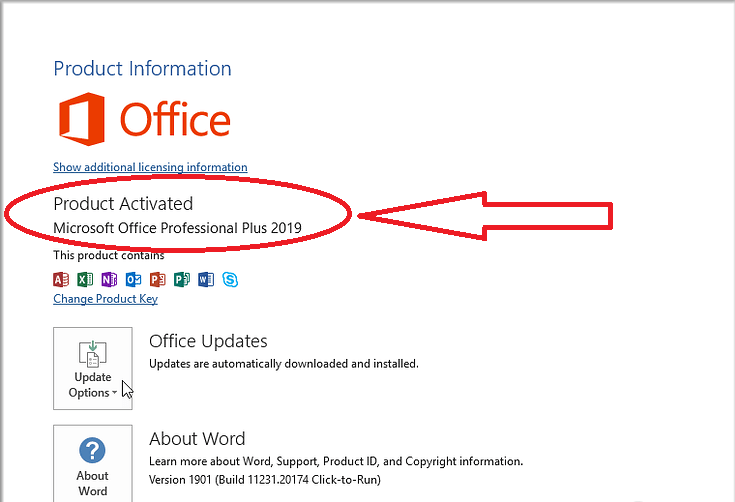Viewport: 735px width, 502px height.
Task: Click the Change Product Key link
Action: click(105, 299)
